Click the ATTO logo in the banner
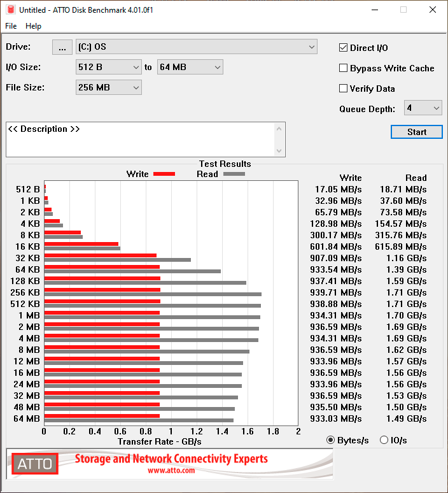 [35, 464]
